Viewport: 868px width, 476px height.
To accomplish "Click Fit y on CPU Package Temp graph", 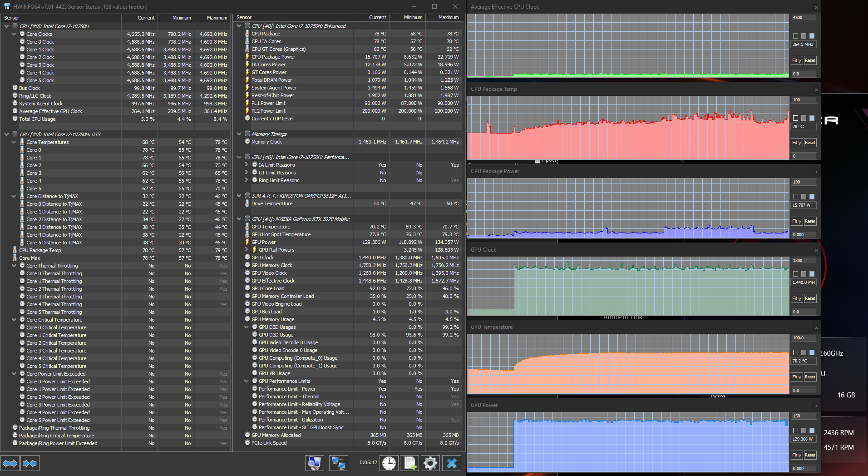I will point(797,143).
